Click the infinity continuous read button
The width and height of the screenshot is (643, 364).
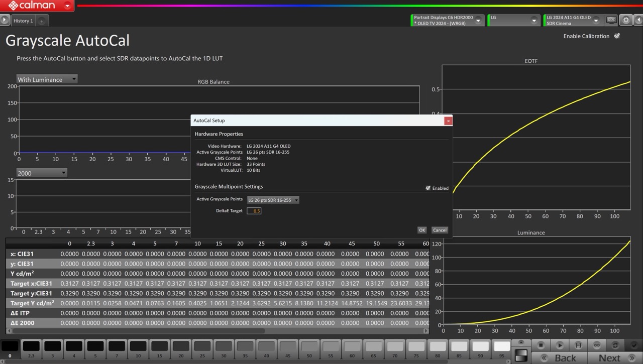(597, 345)
